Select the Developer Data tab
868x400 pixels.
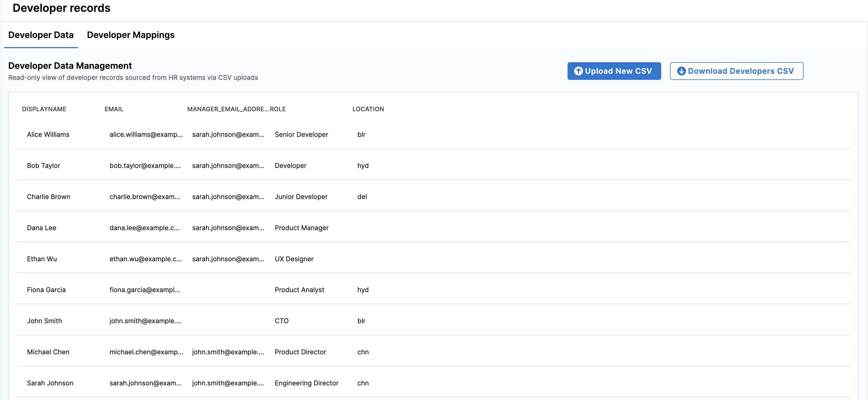click(x=41, y=35)
